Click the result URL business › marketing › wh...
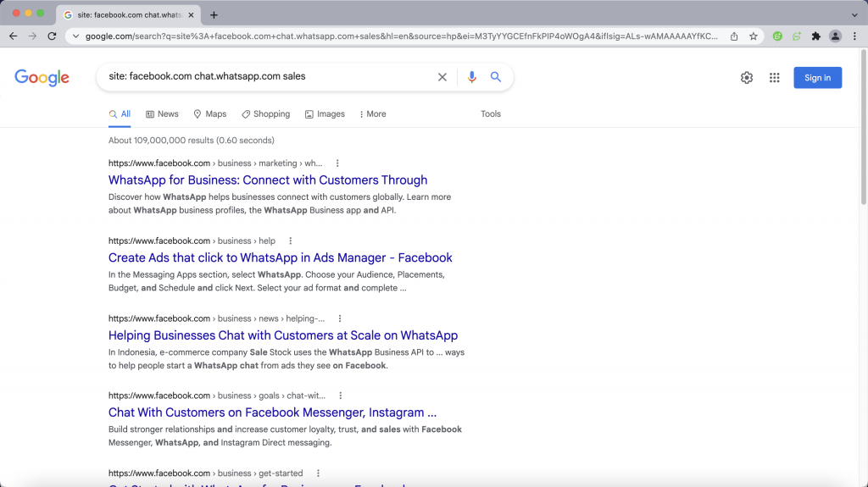The height and width of the screenshot is (487, 868). pos(214,163)
